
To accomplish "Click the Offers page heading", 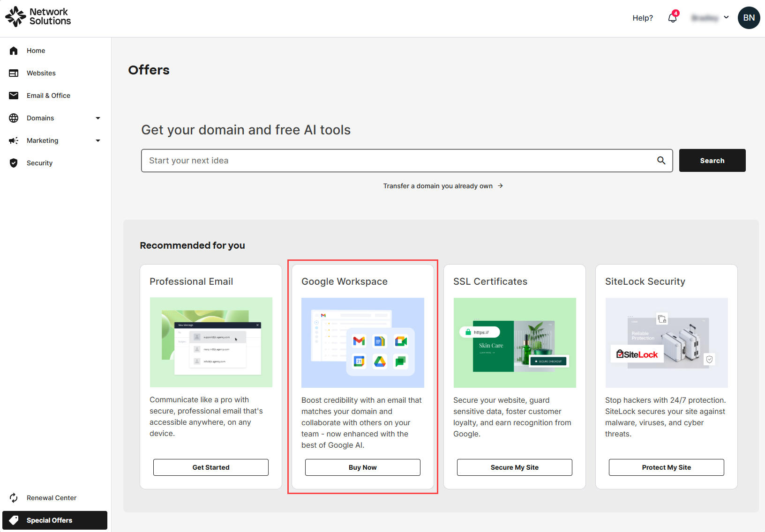I will point(149,70).
